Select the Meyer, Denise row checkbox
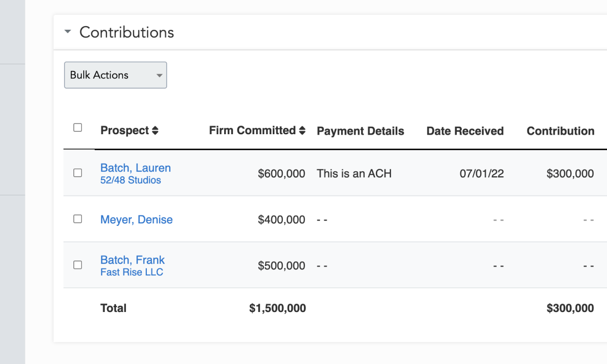607x364 pixels. (77, 219)
